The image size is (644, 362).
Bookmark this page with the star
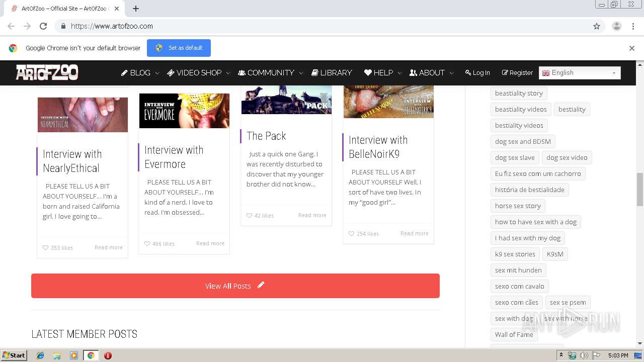pos(597,26)
